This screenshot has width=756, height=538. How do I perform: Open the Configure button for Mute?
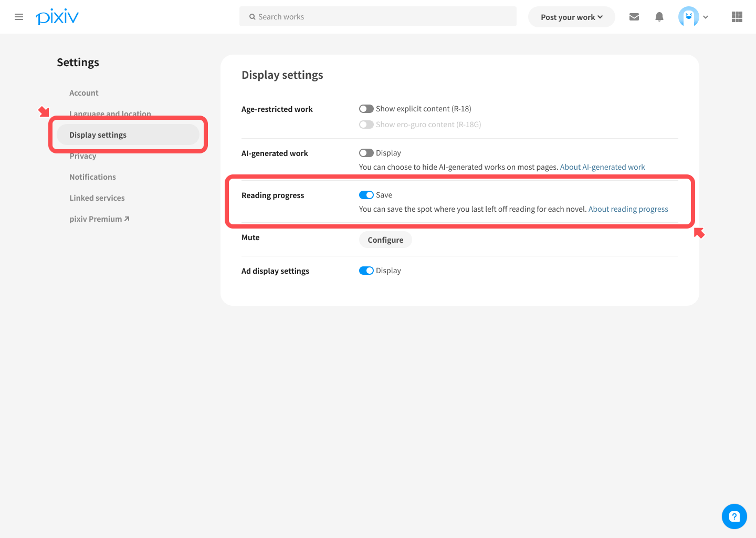tap(385, 240)
